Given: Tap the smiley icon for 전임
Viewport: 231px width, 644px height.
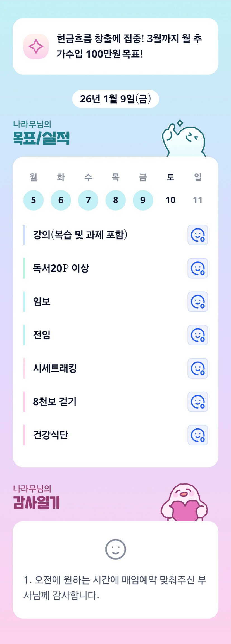Looking at the screenshot, I should pos(197,335).
